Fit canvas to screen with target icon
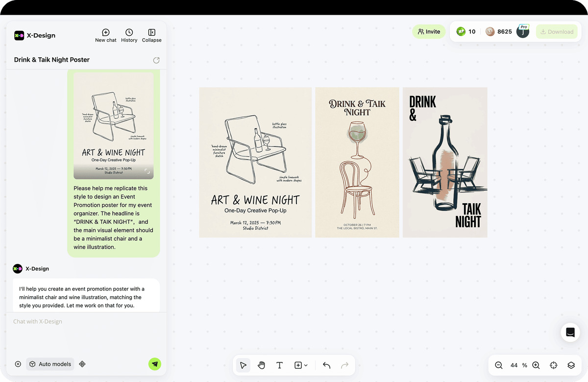The image size is (588, 382). point(553,365)
